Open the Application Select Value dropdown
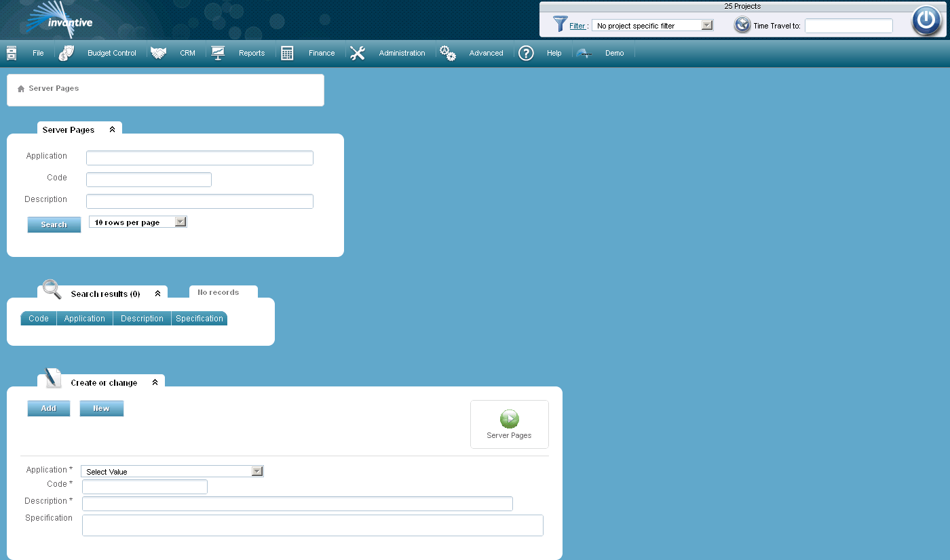Screen dimensions: 950x560 click(257, 471)
